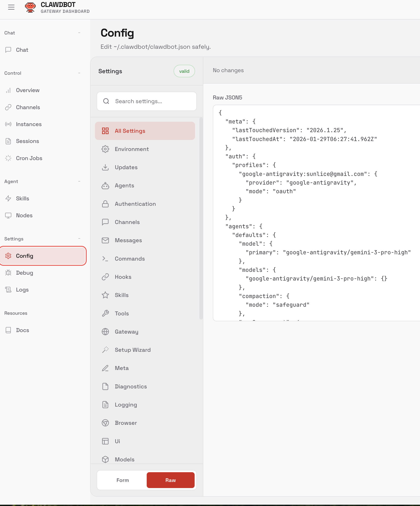Switch config view to Raw mode
This screenshot has width=420, height=506.
[x=171, y=480]
